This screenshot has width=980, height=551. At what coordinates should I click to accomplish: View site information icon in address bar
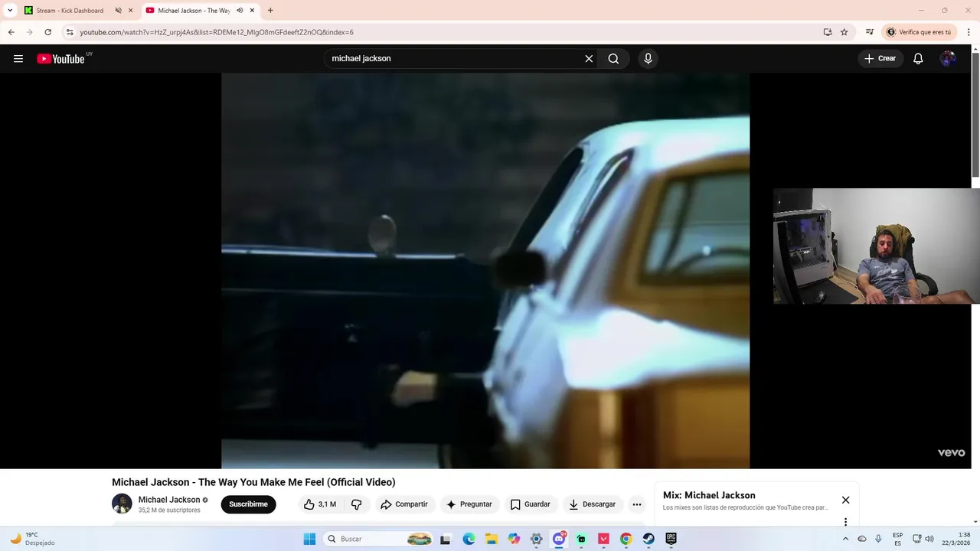click(70, 32)
